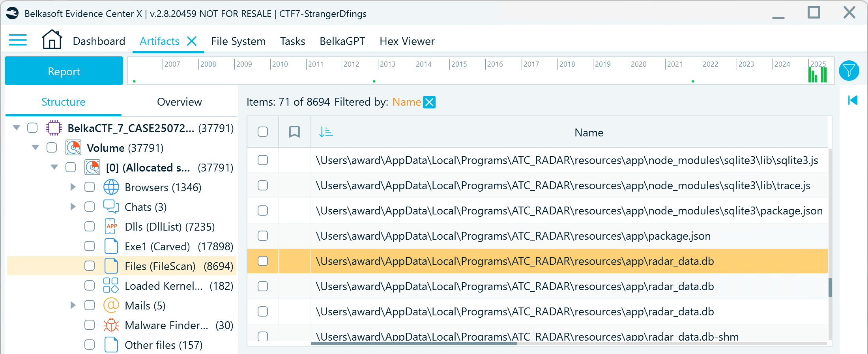The height and width of the screenshot is (354, 868).
Task: Switch to the Overview panel tab
Action: (180, 102)
